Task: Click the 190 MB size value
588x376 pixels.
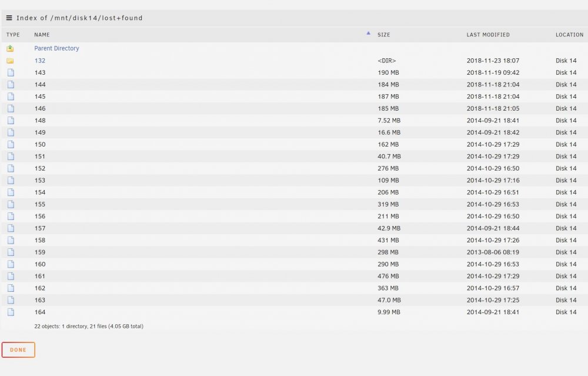Action: pos(388,72)
